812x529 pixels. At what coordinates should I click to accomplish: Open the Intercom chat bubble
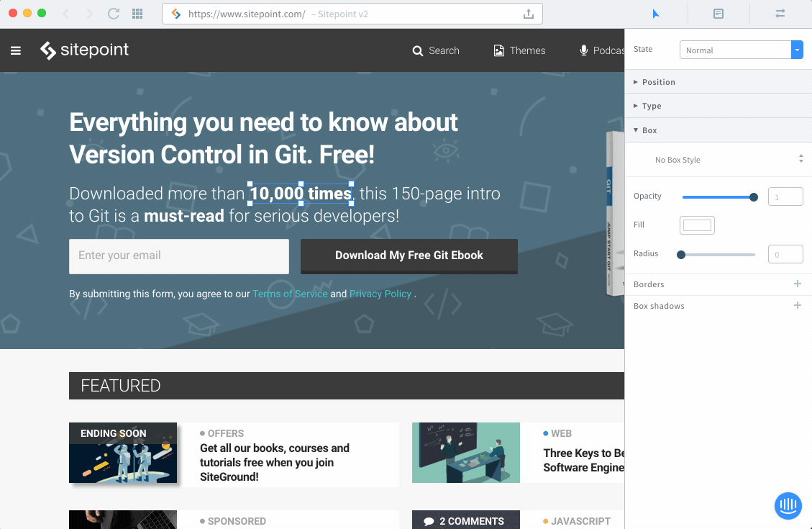(788, 505)
